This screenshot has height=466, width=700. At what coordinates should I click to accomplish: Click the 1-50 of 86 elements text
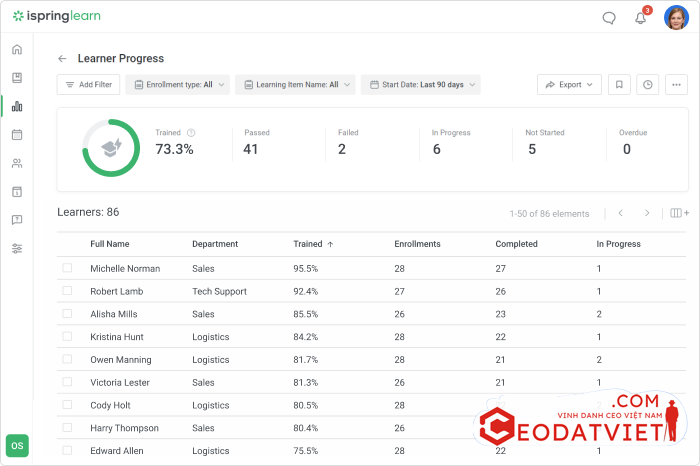click(x=549, y=214)
